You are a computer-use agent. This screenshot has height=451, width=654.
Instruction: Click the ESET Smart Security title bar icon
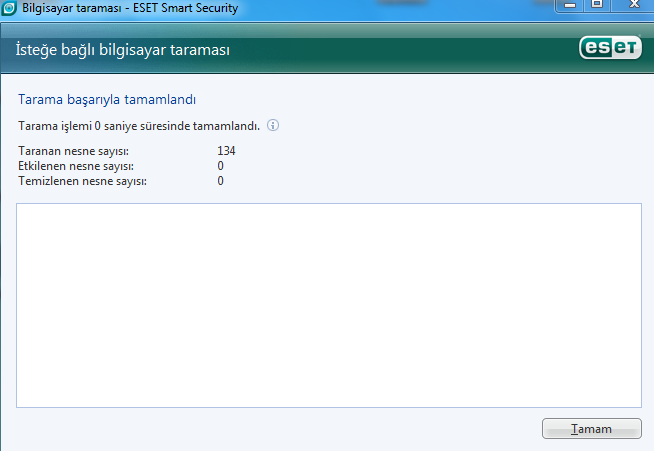coord(9,8)
